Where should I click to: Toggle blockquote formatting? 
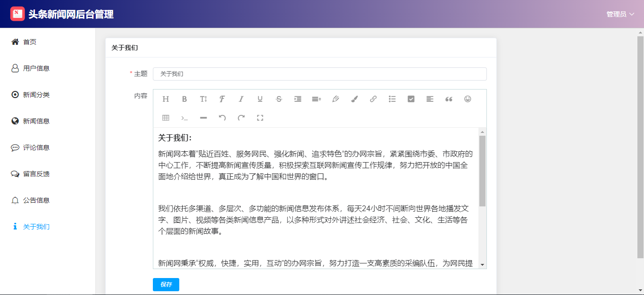coord(449,99)
